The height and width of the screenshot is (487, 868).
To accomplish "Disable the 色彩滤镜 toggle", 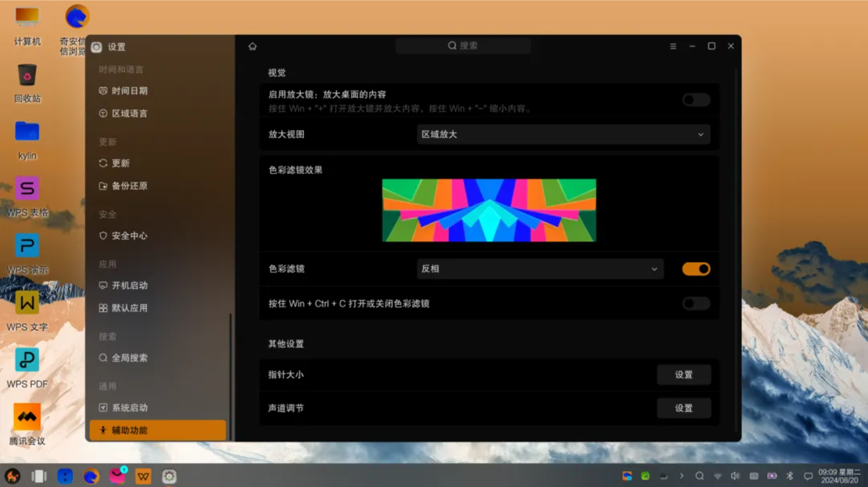I will pyautogui.click(x=696, y=269).
